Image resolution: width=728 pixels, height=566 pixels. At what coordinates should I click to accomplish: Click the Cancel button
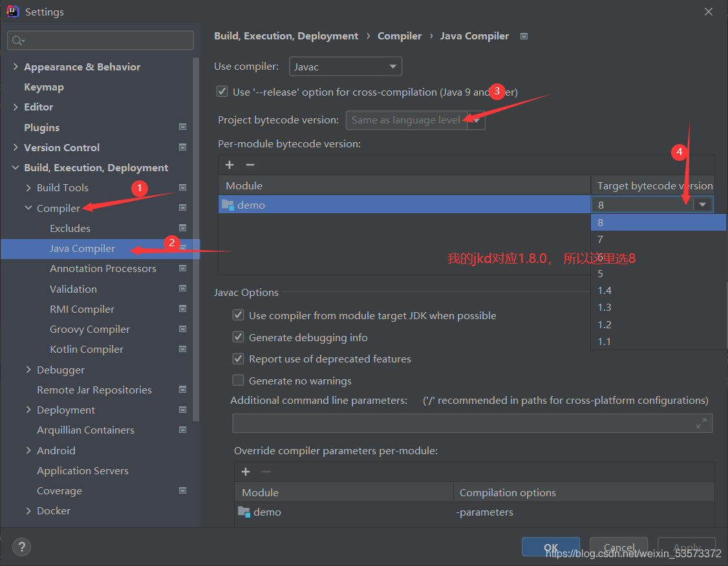pyautogui.click(x=619, y=547)
